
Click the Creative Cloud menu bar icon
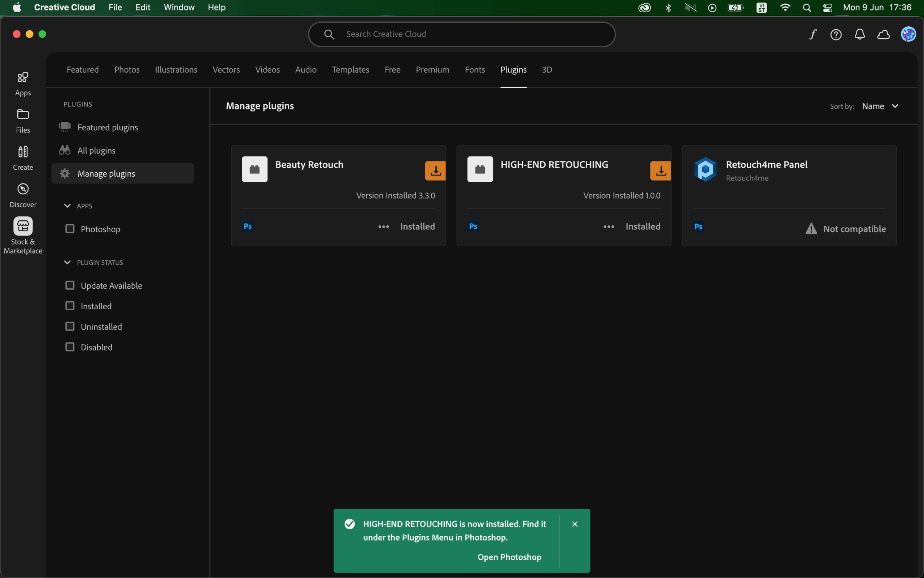[x=645, y=8]
